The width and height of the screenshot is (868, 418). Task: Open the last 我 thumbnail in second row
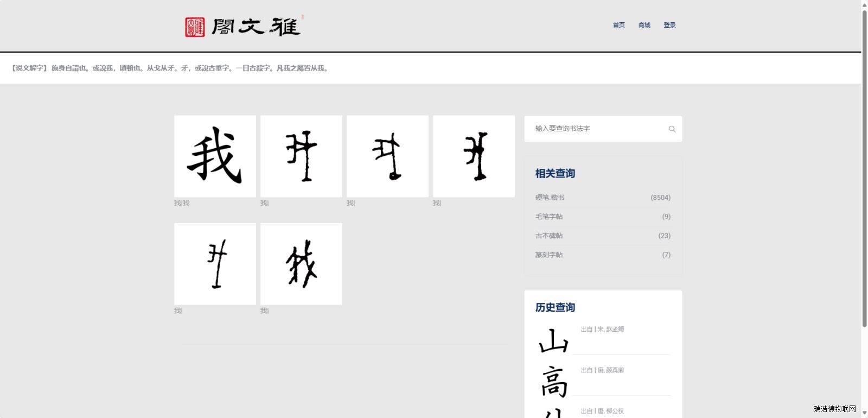tap(301, 264)
